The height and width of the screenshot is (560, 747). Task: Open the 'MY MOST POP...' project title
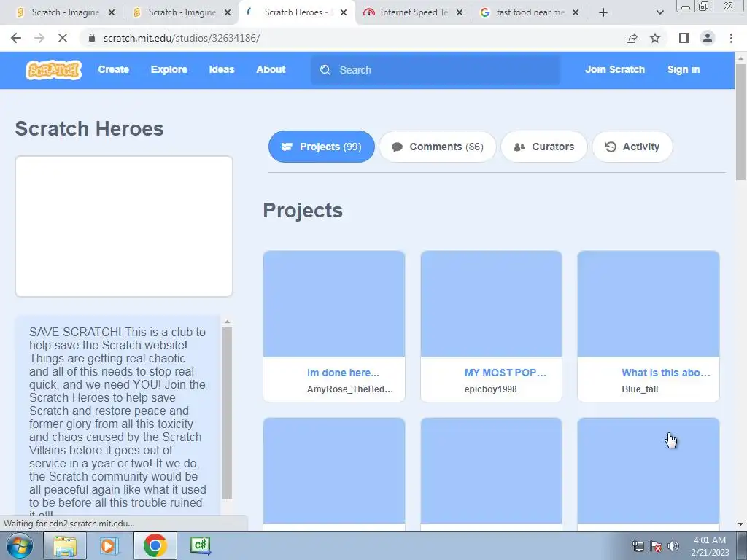(x=506, y=373)
